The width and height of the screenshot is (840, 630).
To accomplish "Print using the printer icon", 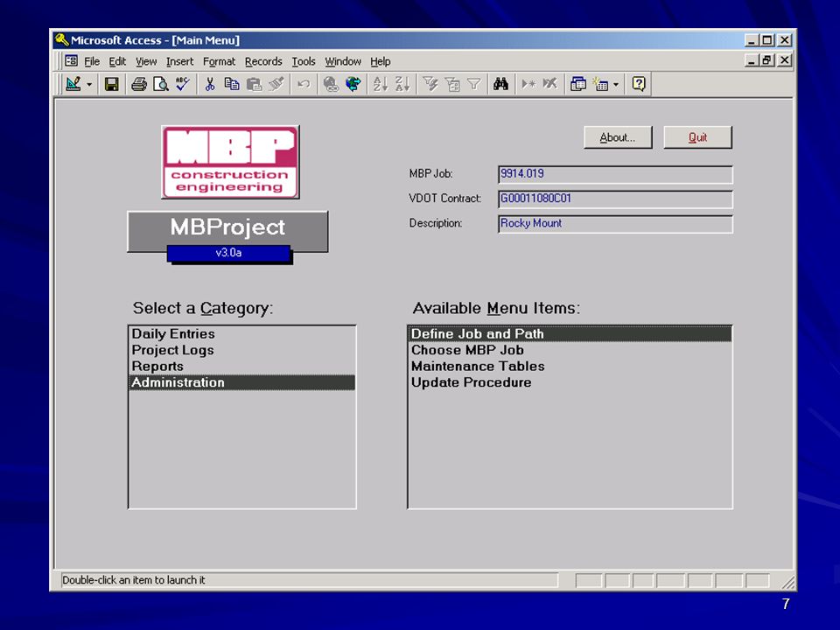I will point(139,84).
